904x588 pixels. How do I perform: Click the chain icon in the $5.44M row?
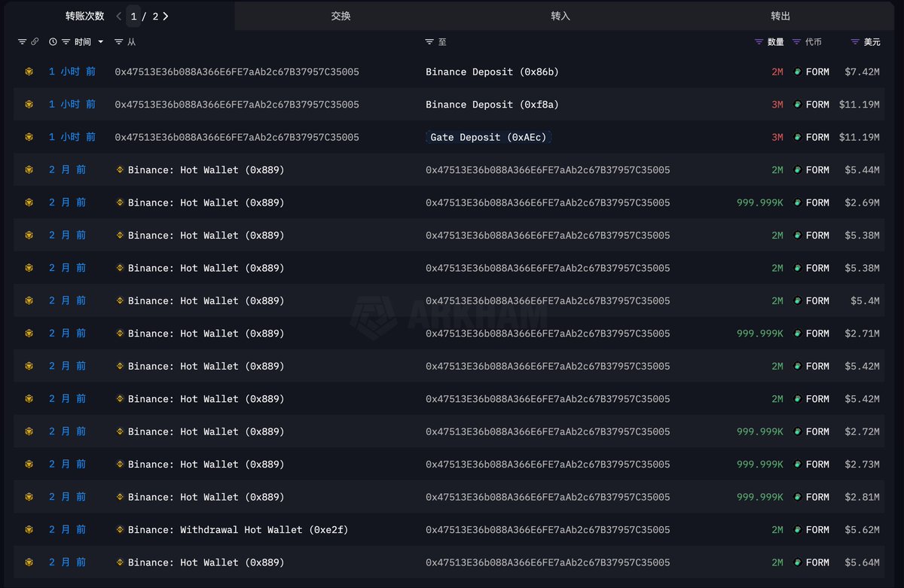tap(29, 170)
